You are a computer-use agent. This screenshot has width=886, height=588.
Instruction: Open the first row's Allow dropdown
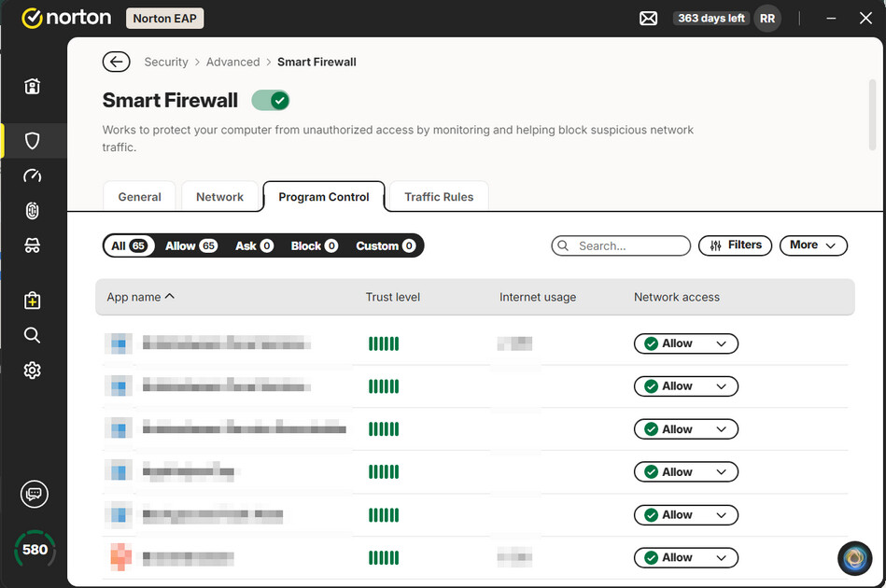pyautogui.click(x=686, y=343)
